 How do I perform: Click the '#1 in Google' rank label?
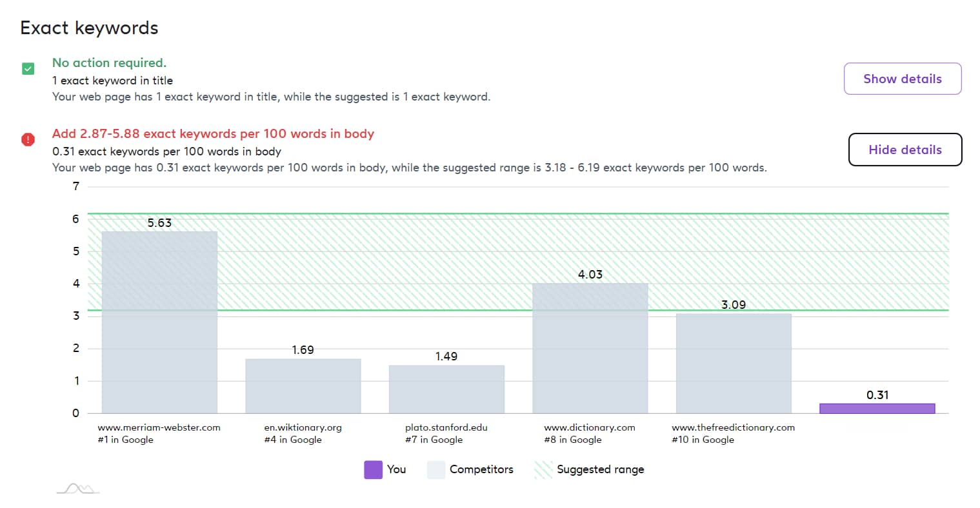point(126,440)
